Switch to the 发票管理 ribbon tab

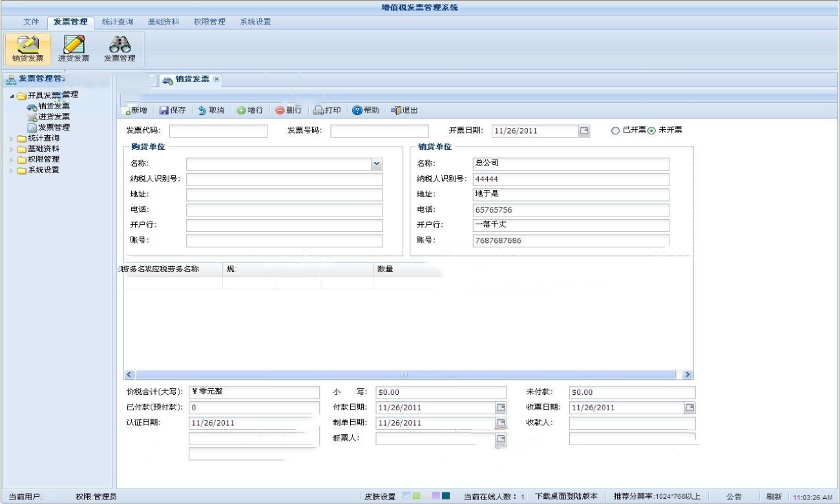click(x=70, y=22)
